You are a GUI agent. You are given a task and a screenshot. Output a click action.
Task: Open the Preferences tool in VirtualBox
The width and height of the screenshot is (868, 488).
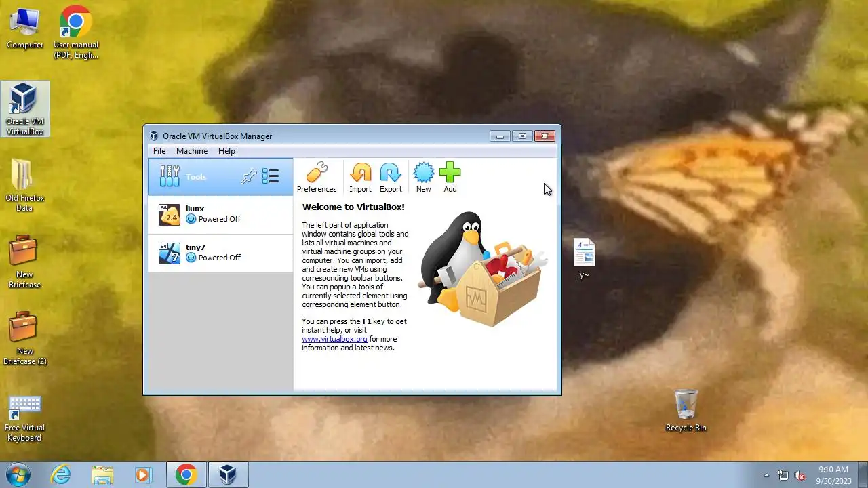317,178
